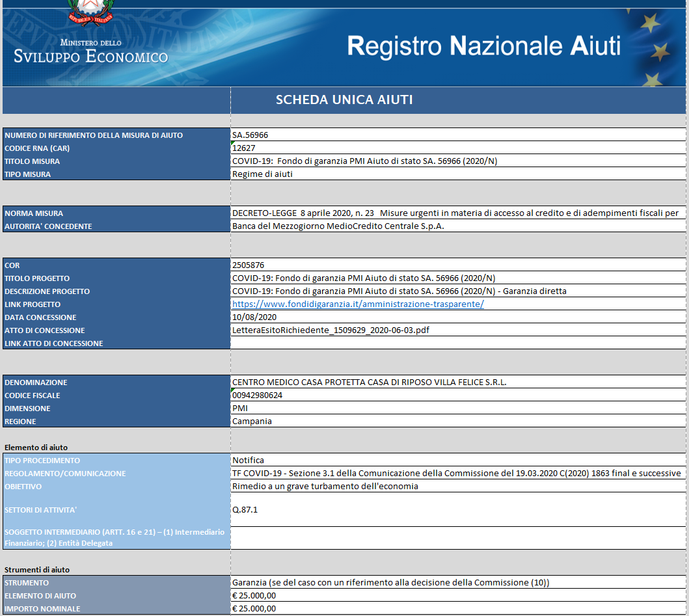Click the empty LINK ATTO DI CONCESSIONE value cell
The image size is (689, 616).
tap(458, 343)
